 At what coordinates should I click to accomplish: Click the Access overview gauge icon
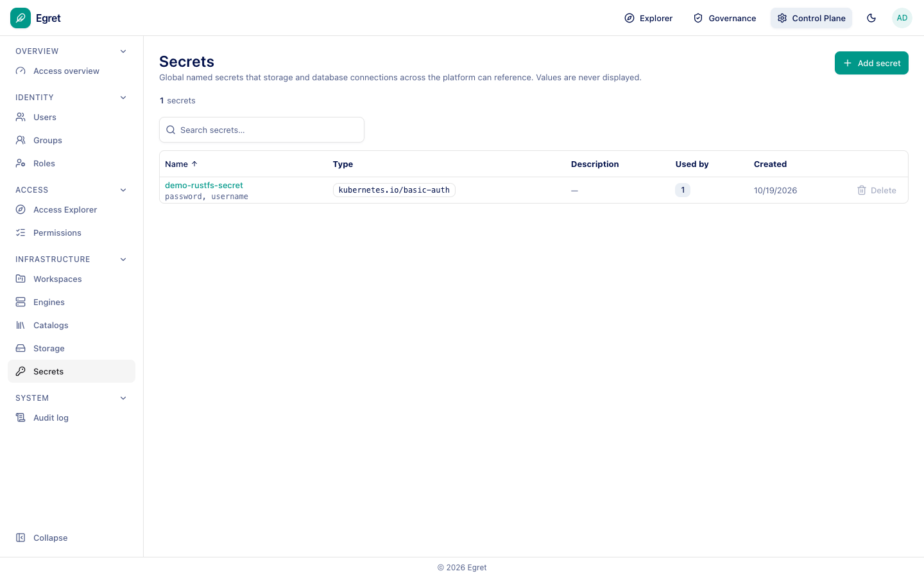click(21, 71)
